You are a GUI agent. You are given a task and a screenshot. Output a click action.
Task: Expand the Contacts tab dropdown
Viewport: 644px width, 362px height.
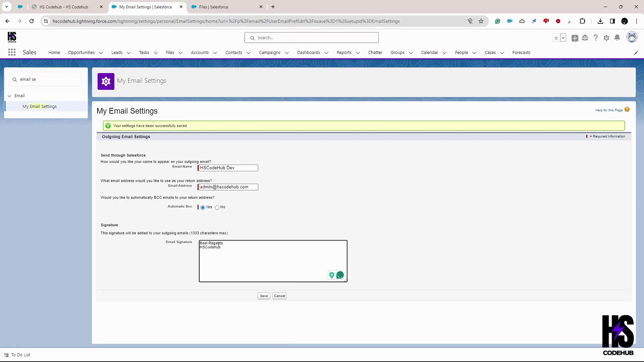tap(249, 53)
